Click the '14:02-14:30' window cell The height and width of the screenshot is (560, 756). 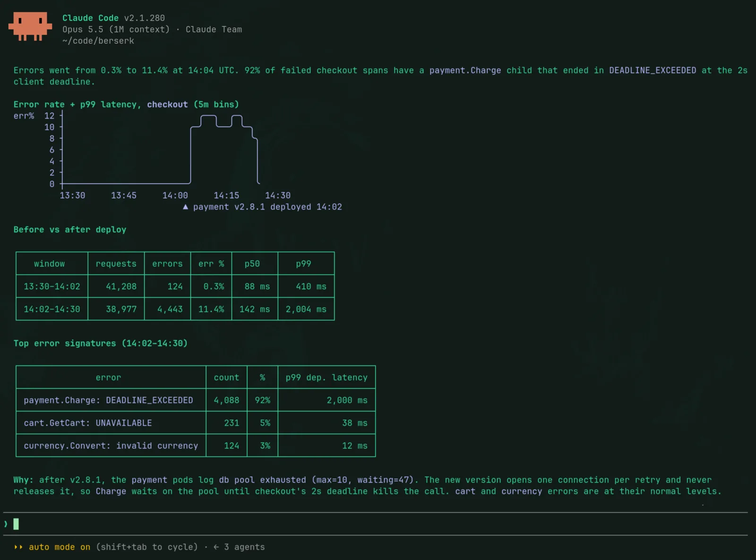[52, 309]
